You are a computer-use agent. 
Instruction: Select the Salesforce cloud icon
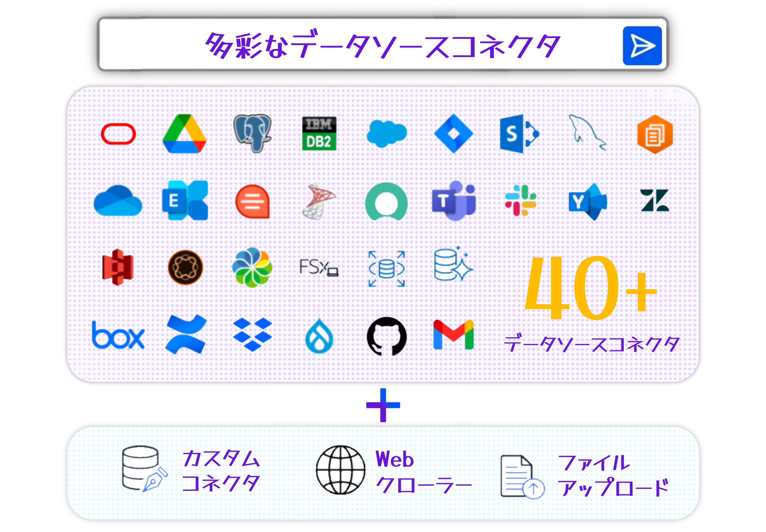pos(387,134)
